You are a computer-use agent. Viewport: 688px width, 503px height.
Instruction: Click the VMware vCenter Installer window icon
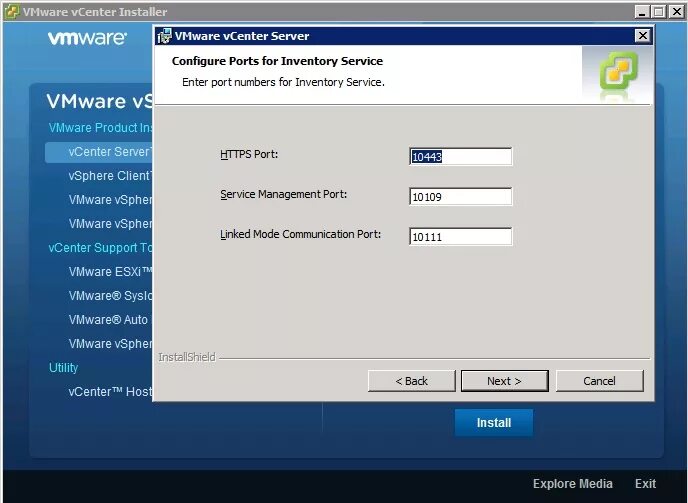click(x=11, y=11)
